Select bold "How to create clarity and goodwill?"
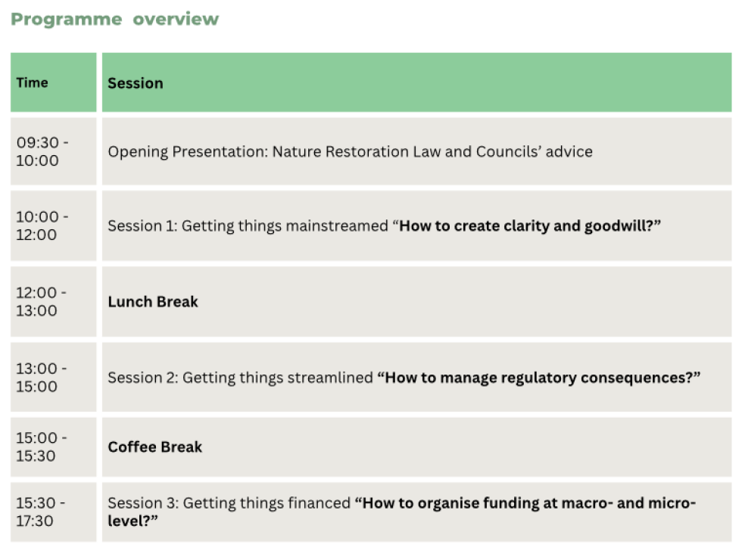745x560 pixels. pos(530,226)
